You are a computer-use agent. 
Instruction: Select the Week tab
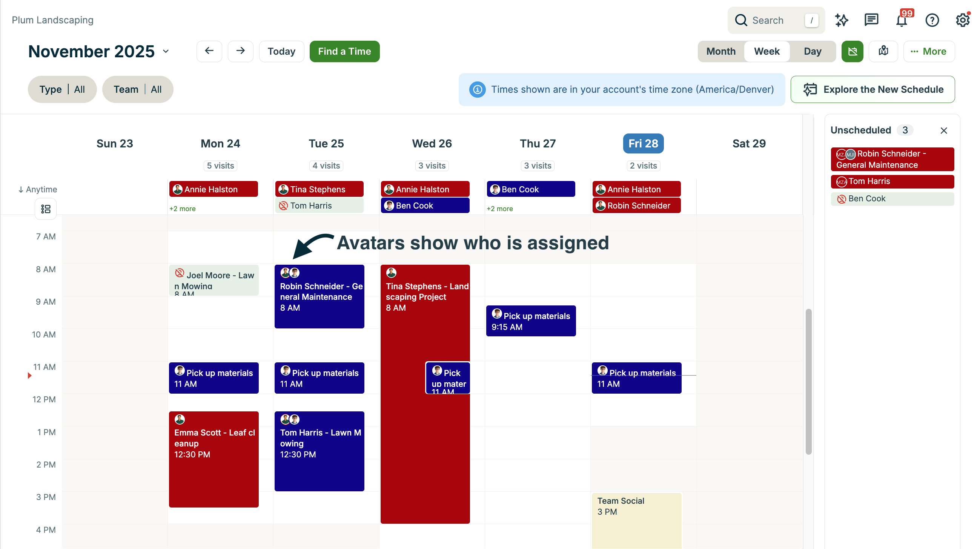pyautogui.click(x=766, y=51)
